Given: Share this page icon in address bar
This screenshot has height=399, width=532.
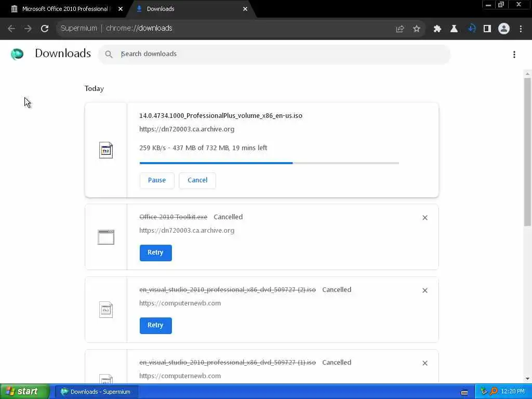Looking at the screenshot, I should 400,29.
